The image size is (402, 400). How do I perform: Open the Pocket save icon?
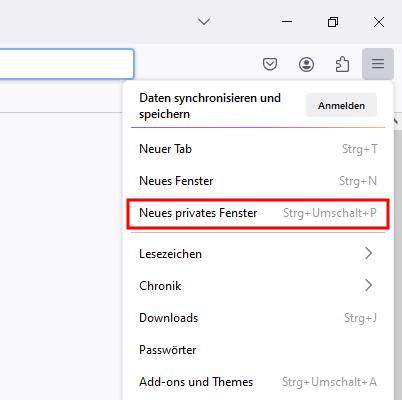(x=270, y=64)
